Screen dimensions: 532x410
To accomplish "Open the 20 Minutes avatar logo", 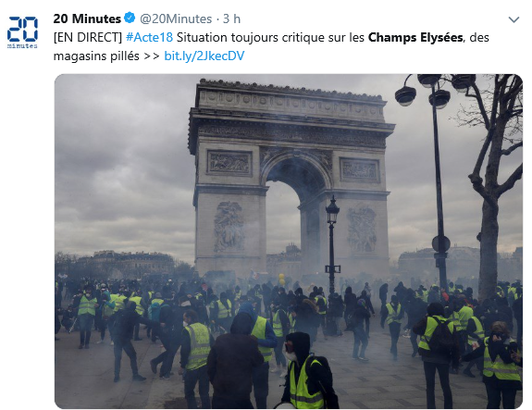I will pos(22,32).
